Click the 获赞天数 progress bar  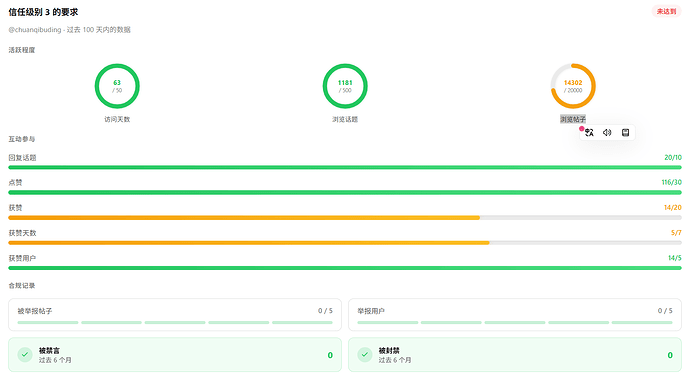click(x=345, y=243)
